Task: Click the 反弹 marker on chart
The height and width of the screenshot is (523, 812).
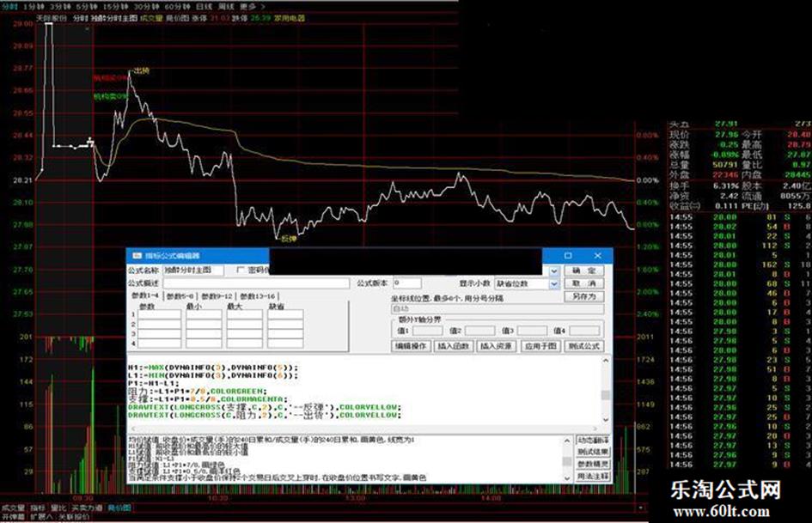Action: (x=287, y=240)
